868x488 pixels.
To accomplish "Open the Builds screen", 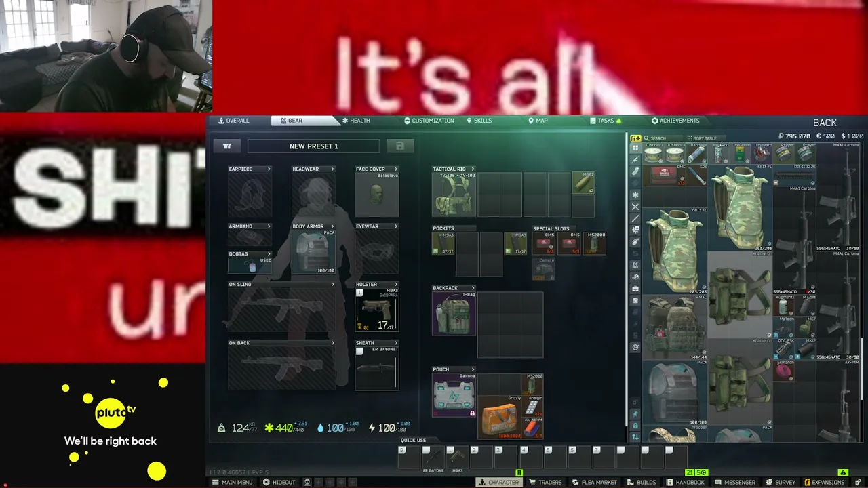I will tap(642, 482).
